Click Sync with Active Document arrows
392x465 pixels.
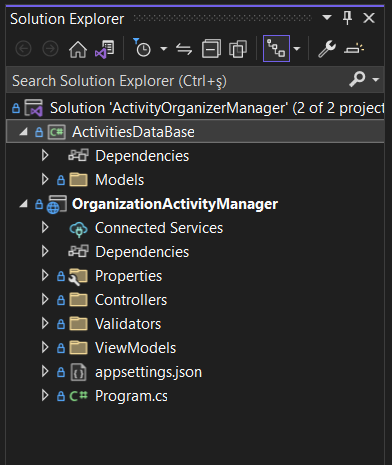click(184, 49)
